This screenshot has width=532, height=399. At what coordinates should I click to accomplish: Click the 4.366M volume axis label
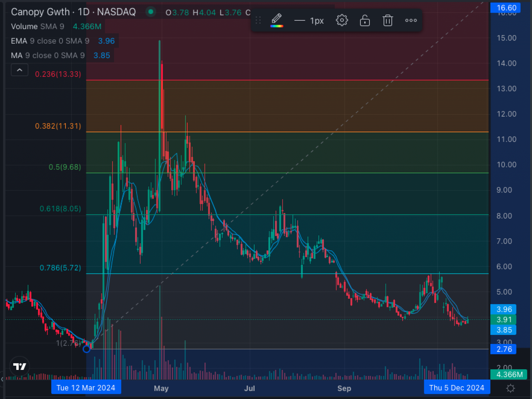509,375
